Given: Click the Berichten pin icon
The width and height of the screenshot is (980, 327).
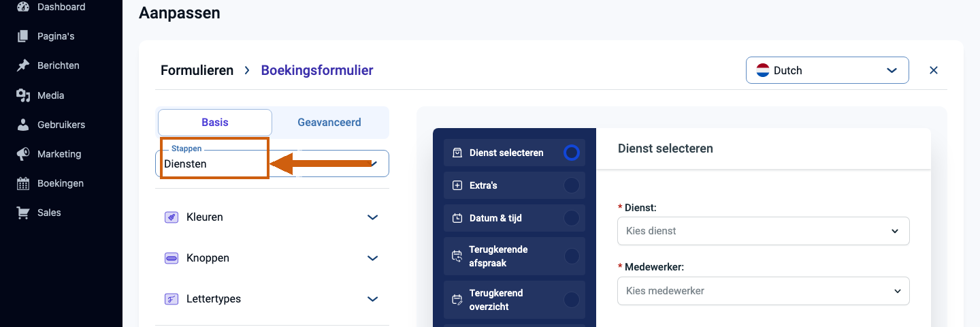Looking at the screenshot, I should pyautogui.click(x=23, y=65).
